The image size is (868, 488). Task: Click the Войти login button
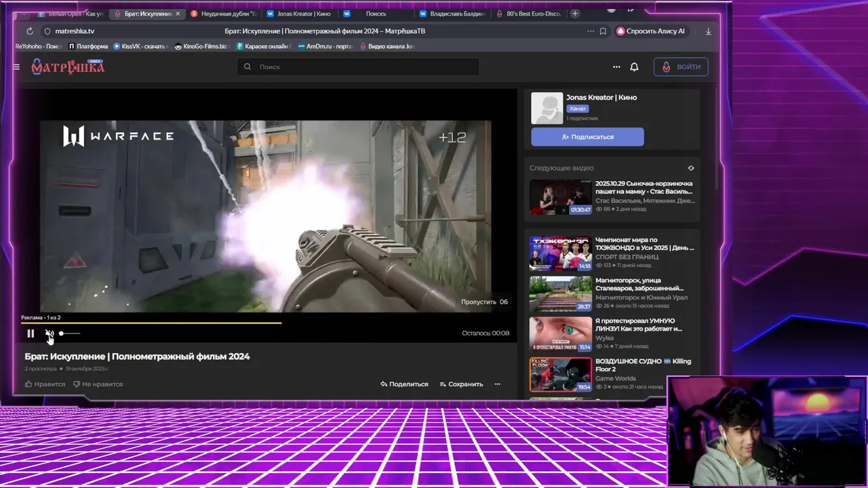click(x=681, y=66)
